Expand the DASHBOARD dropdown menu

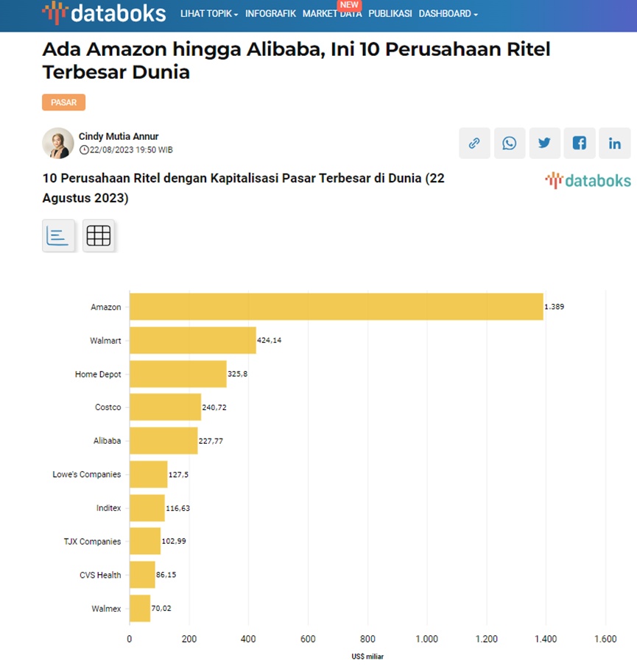[x=448, y=14]
